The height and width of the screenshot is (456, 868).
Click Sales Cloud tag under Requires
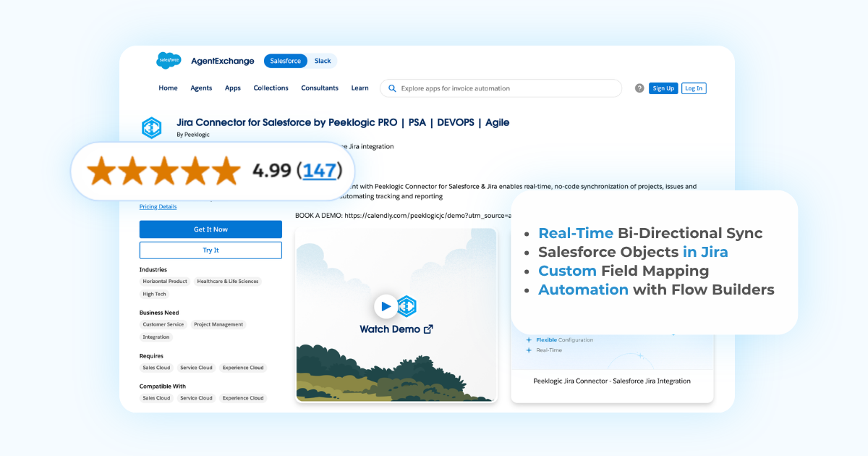click(x=156, y=368)
